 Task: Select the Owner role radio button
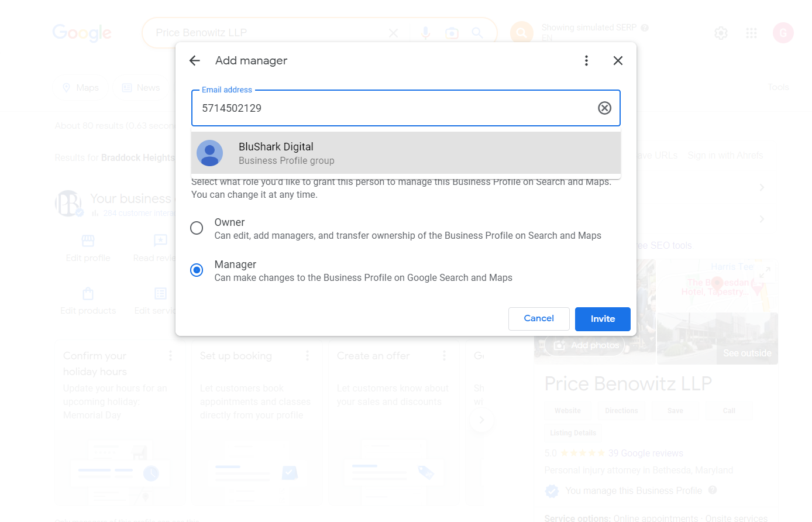(197, 228)
